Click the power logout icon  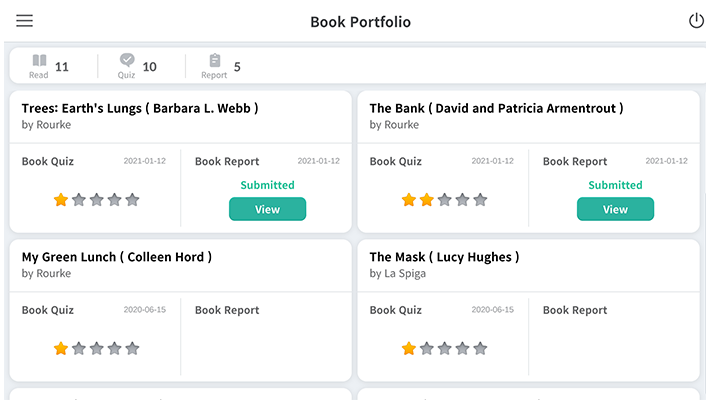point(696,21)
